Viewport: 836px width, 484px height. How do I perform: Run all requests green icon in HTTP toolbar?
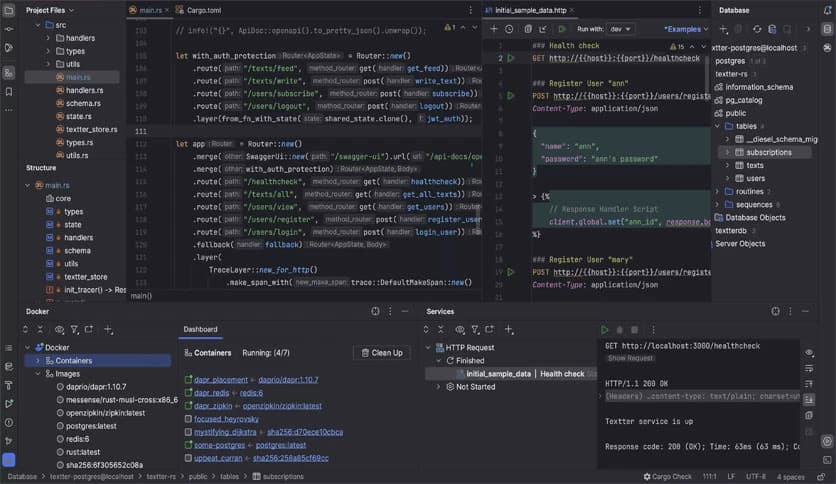(x=561, y=29)
